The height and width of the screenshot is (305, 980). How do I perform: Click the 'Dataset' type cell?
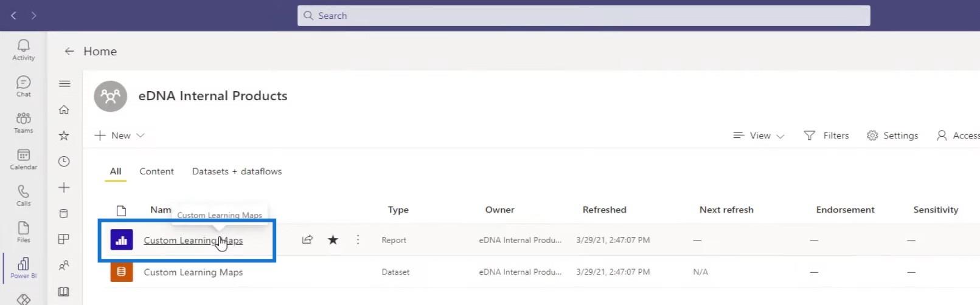point(395,272)
